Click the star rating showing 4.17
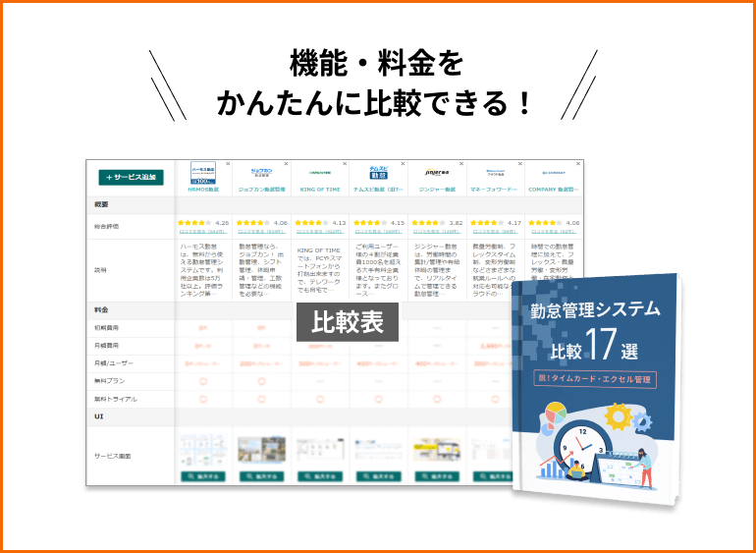Screen dimensions: 756x553 [487, 223]
